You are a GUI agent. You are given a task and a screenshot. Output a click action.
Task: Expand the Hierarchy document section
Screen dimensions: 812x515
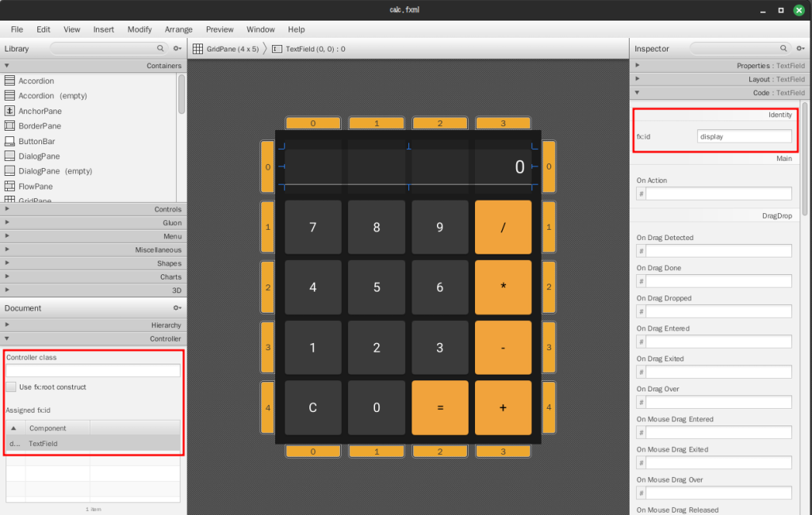pyautogui.click(x=94, y=325)
